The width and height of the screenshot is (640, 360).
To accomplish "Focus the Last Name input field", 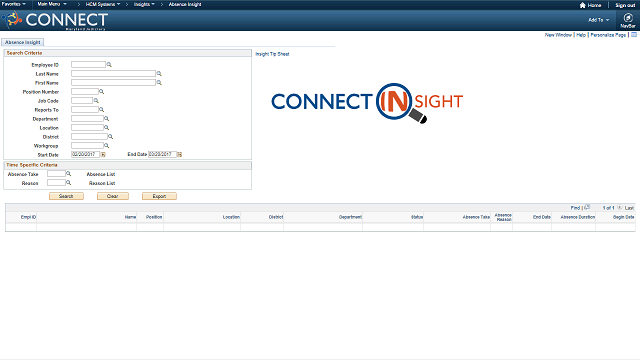I will coord(113,73).
